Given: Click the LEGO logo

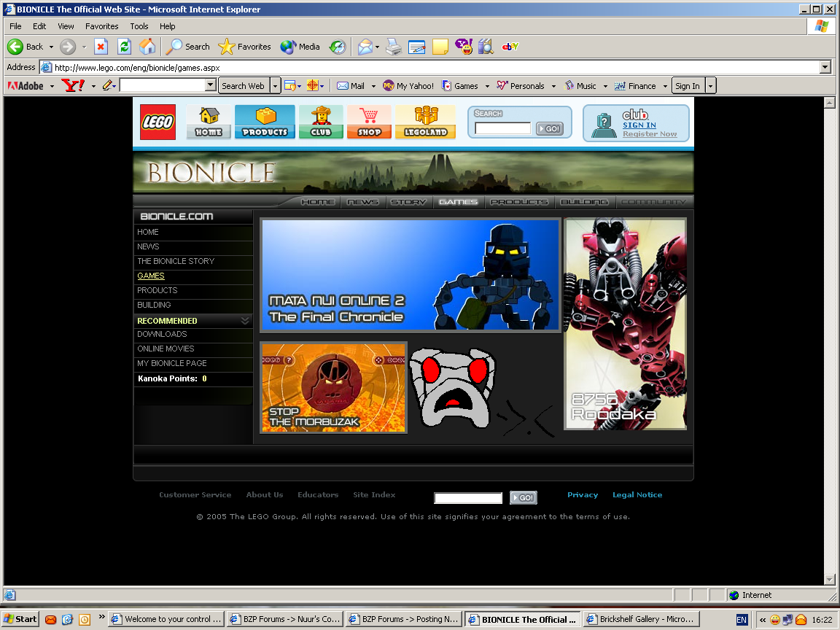Looking at the screenshot, I should (x=157, y=122).
